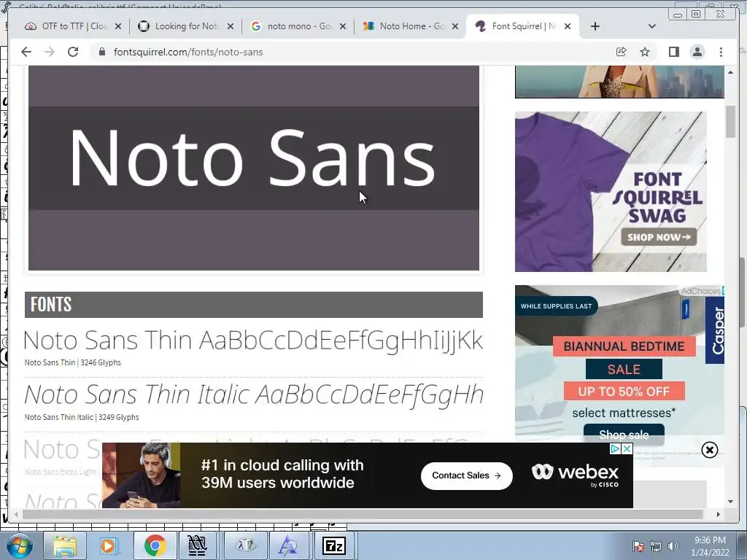Click the AdChoices icon on the Webex banner
The image size is (747, 560).
click(x=616, y=448)
